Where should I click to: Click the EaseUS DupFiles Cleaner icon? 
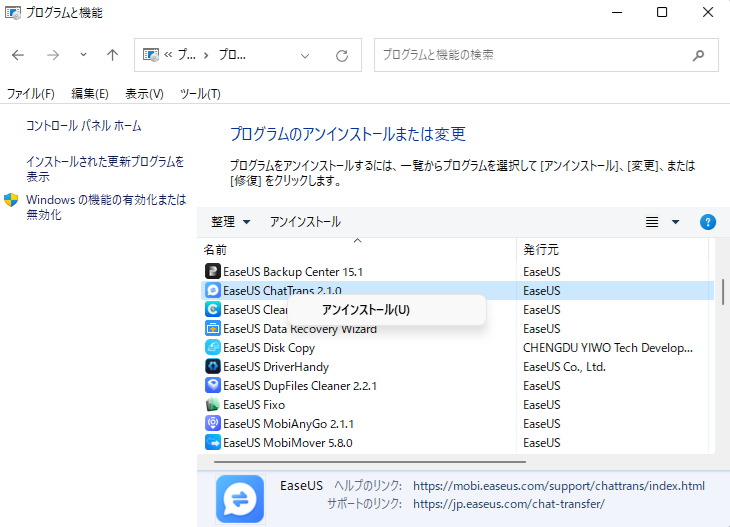pyautogui.click(x=213, y=386)
